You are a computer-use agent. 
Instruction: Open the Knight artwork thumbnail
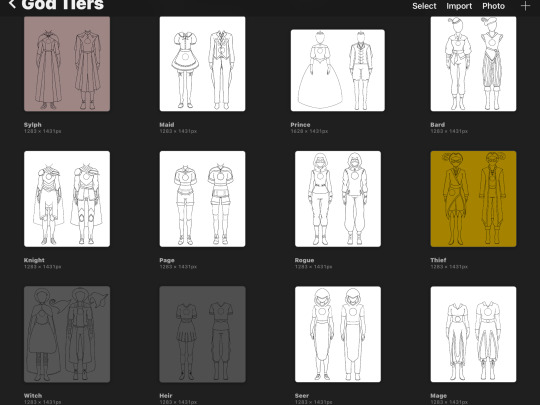pyautogui.click(x=67, y=199)
